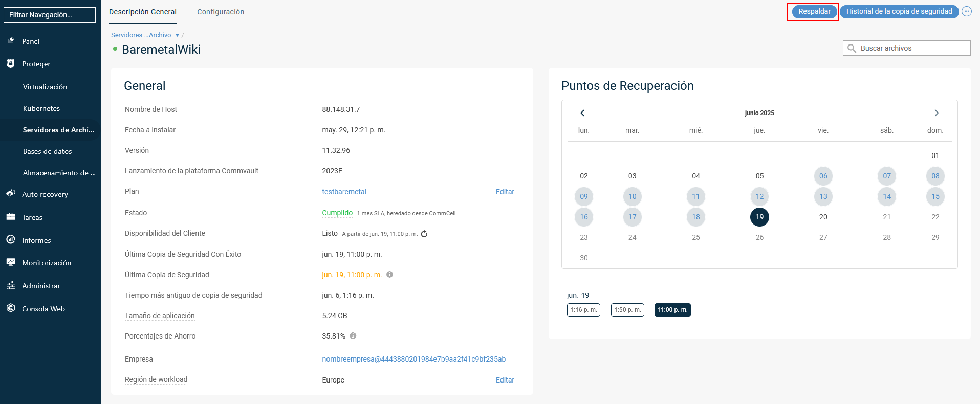Image resolution: width=980 pixels, height=404 pixels.
Task: Select Kubernetes in the navigation menu
Action: point(41,108)
